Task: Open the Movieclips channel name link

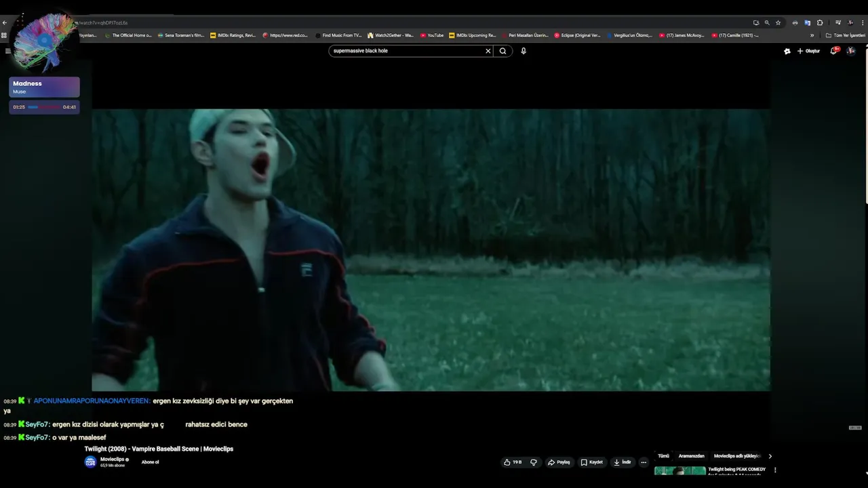Action: [112, 460]
